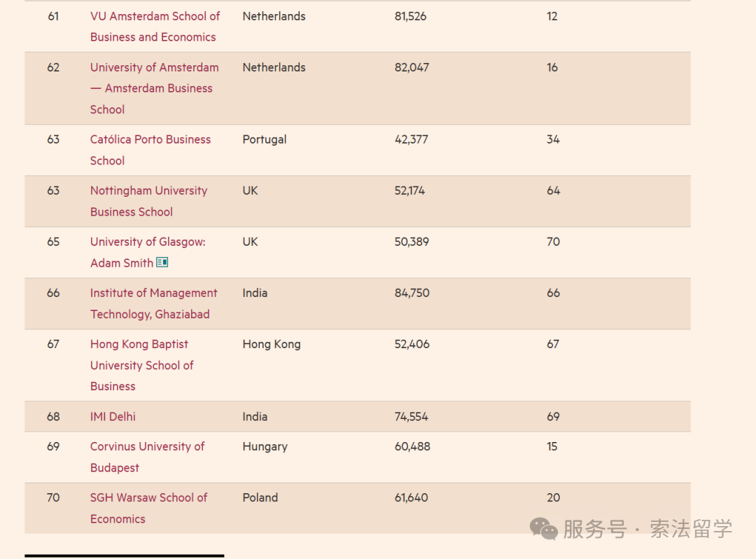This screenshot has width=756, height=559.
Task: Open VU Amsterdam School of Business and Economics link
Action: (155, 27)
